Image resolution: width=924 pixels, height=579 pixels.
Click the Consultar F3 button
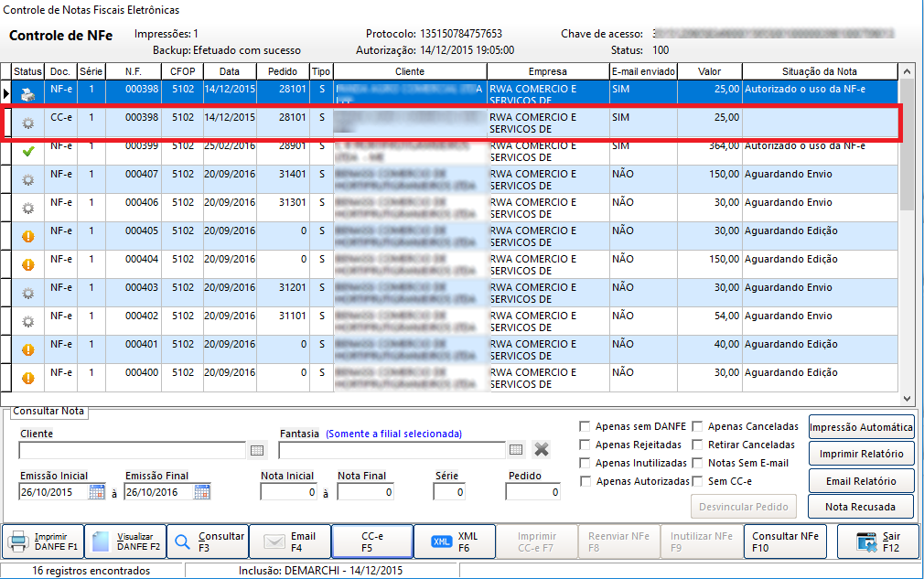tap(208, 541)
